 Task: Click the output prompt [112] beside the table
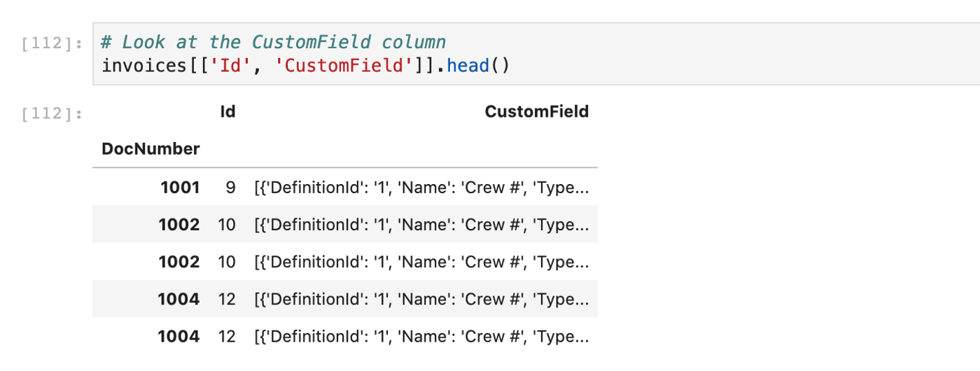[x=52, y=113]
